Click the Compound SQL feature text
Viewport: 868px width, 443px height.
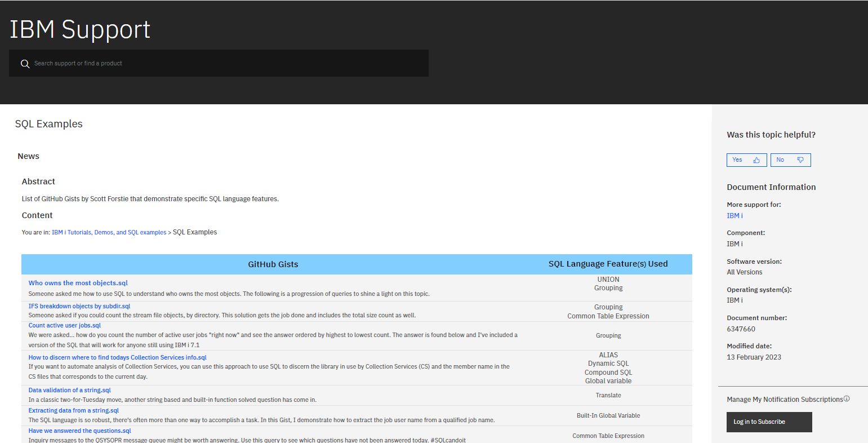tap(608, 373)
